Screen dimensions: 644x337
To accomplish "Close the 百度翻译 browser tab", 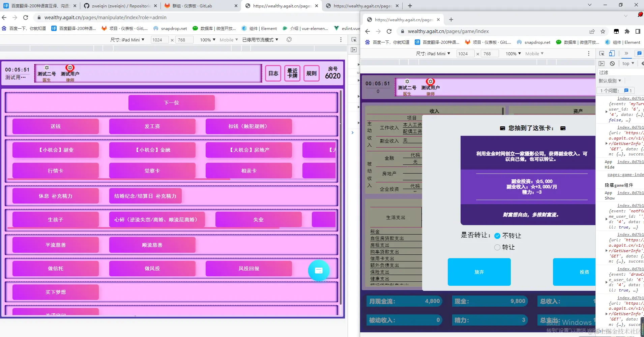I will [x=75, y=6].
